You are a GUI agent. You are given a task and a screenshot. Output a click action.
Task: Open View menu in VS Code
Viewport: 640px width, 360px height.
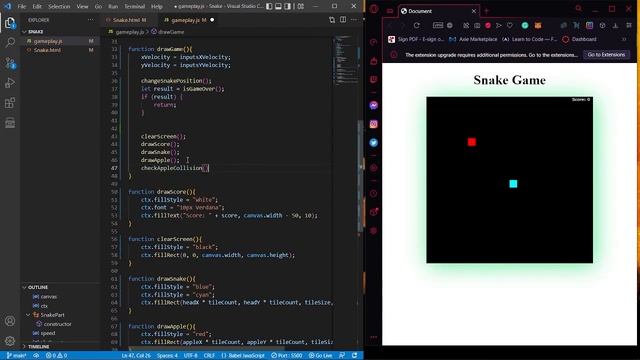[x=82, y=7]
